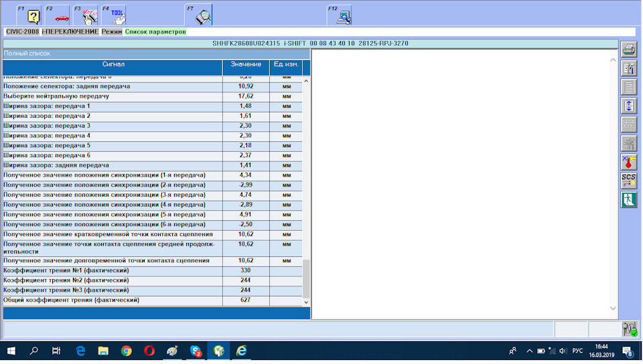This screenshot has height=364, width=643.
Task: Select row Ширина зазора: задняя передача
Action: (x=153, y=165)
